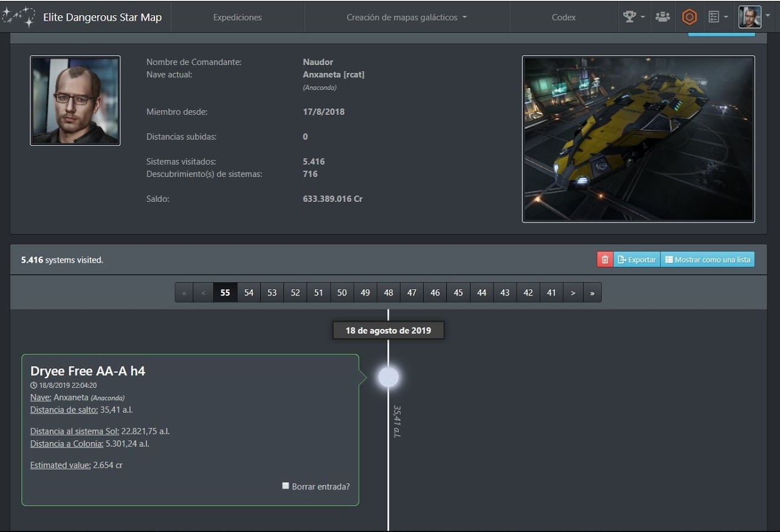Go to page 52 of visited systems
Viewport: 780px width, 532px height.
click(295, 292)
